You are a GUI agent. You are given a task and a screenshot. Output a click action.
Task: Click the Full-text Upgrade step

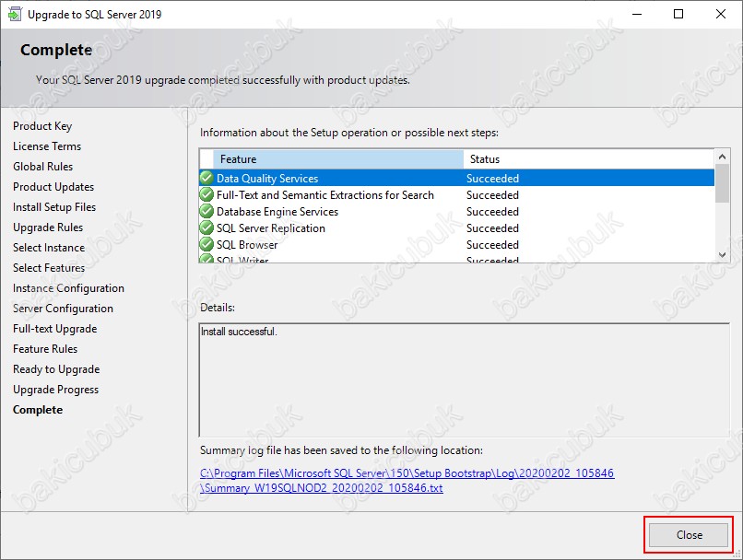pyautogui.click(x=55, y=329)
